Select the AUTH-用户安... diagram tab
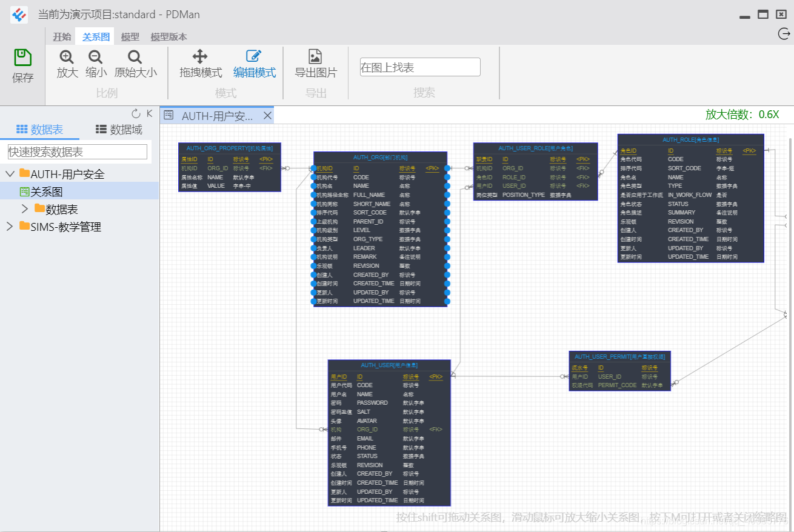794x532 pixels. [217, 116]
